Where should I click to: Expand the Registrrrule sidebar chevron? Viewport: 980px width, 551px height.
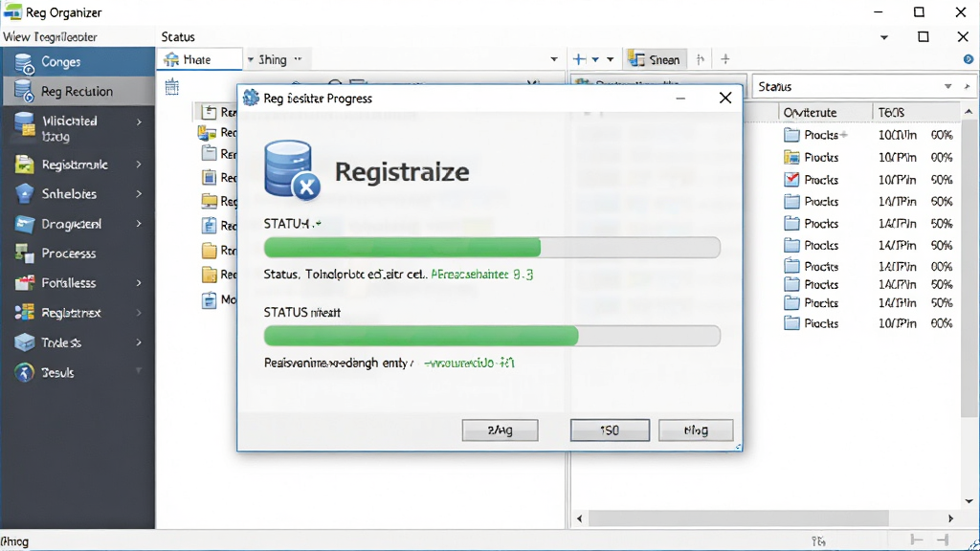139,165
